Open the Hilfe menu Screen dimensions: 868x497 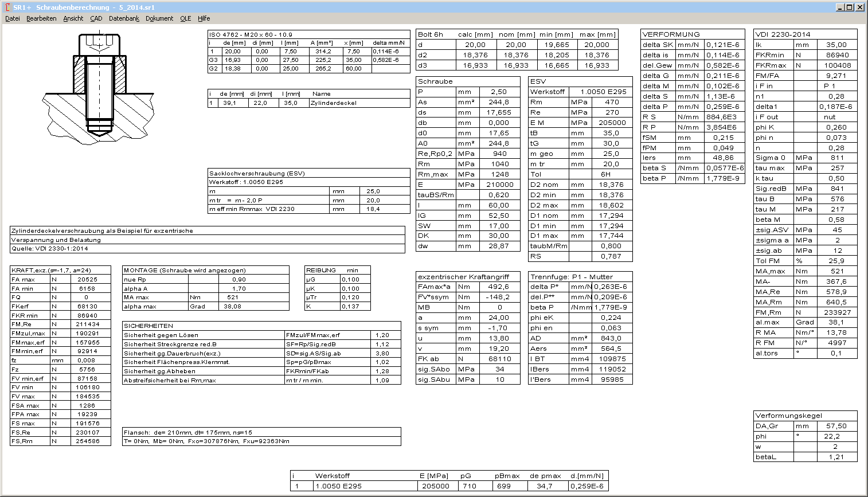pos(204,18)
